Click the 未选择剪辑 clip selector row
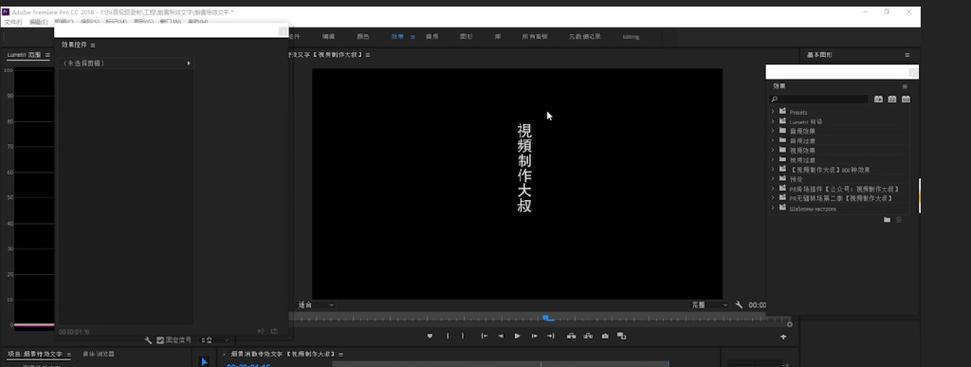Screen dimensions: 971x367 (126, 63)
